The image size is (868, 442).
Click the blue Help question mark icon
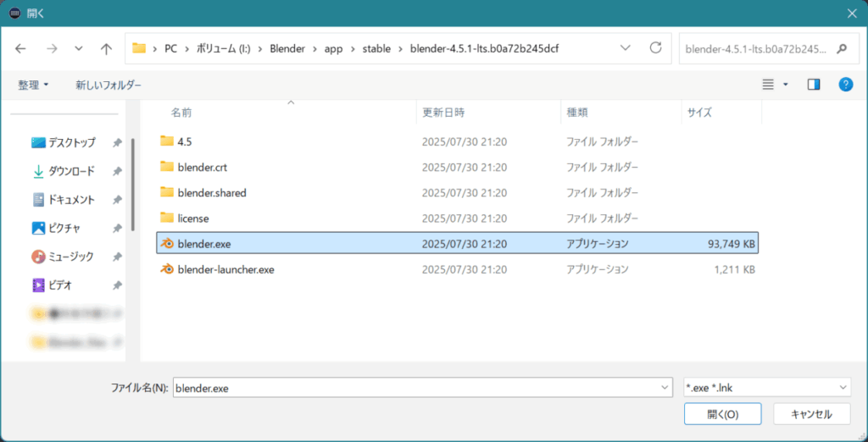point(845,85)
